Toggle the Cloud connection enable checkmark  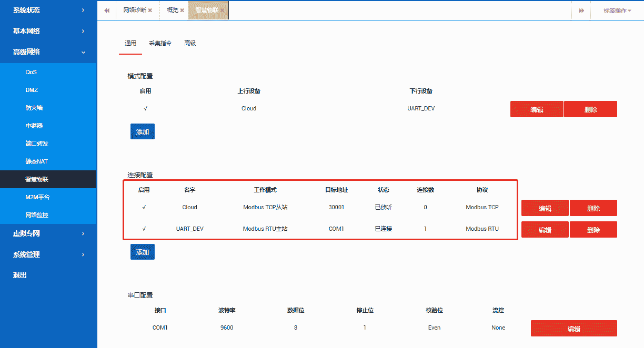tap(144, 207)
